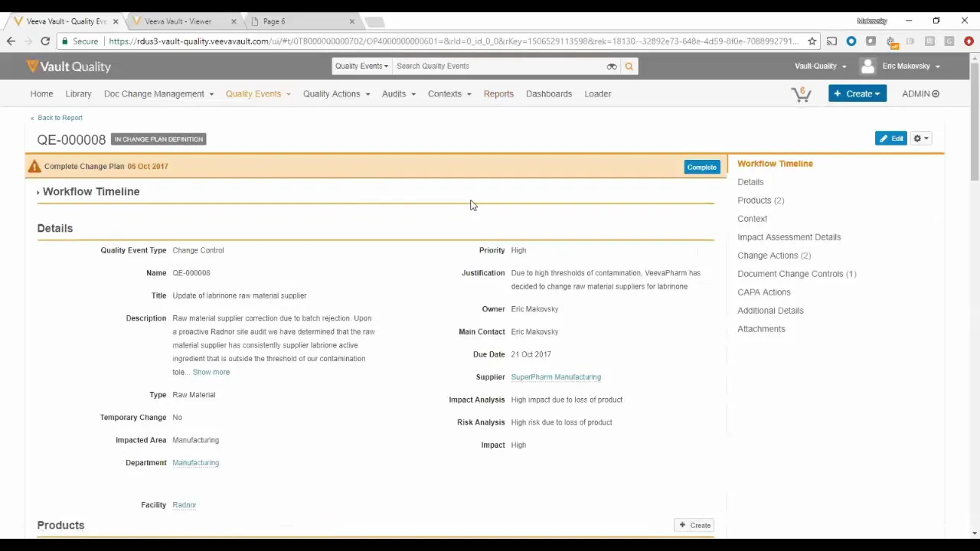Jump to Attachments section
This screenshot has height=551, width=980.
pyautogui.click(x=761, y=329)
